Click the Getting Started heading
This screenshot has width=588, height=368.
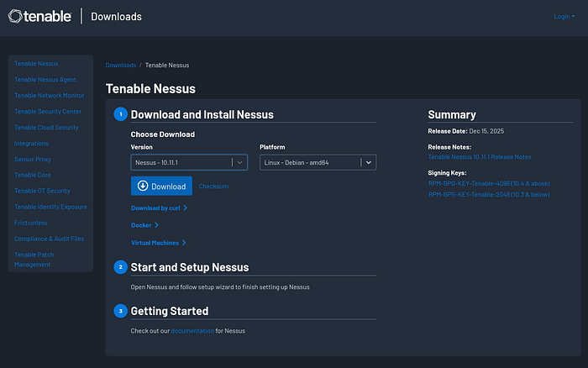point(170,311)
